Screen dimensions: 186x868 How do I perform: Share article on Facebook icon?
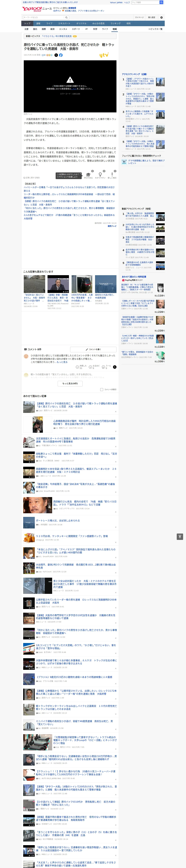pyautogui.click(x=61, y=55)
